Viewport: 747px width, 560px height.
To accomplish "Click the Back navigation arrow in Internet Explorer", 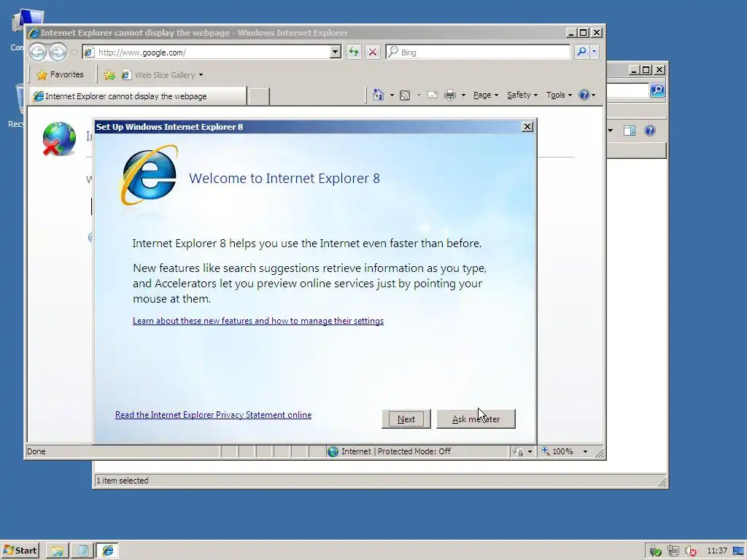I will (x=38, y=52).
